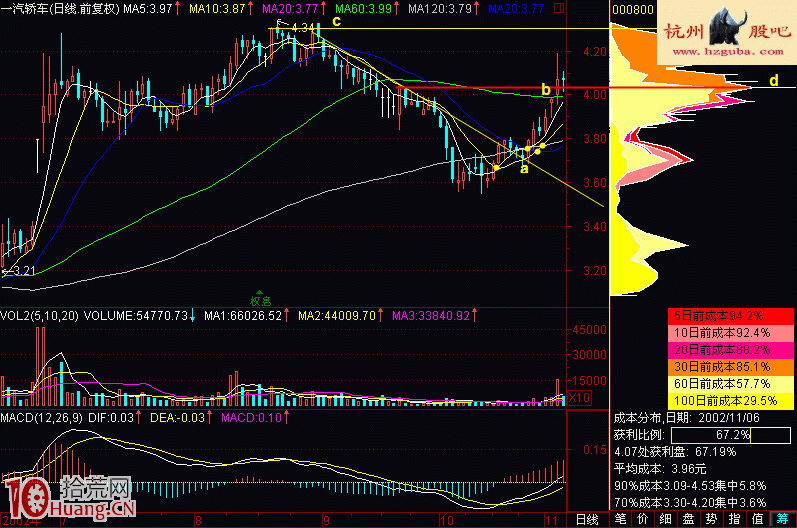Click the pink 10日前成本92.4% legend swatch

tap(731, 333)
